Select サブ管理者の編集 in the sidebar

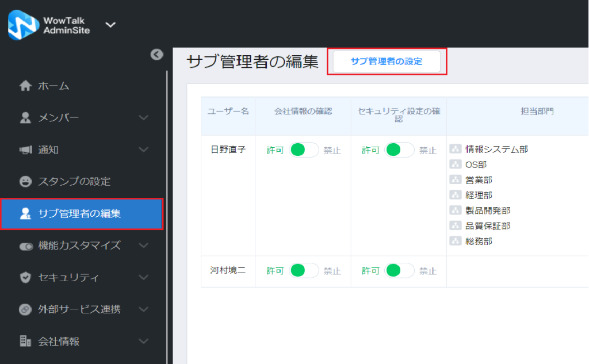pyautogui.click(x=82, y=214)
